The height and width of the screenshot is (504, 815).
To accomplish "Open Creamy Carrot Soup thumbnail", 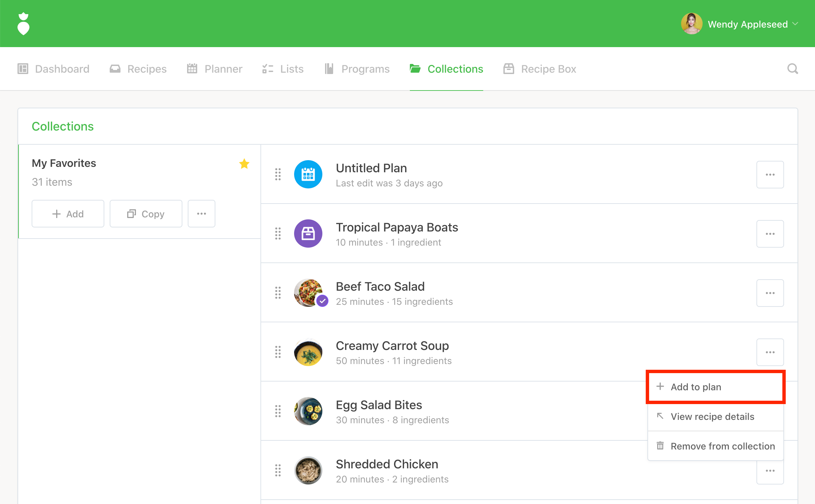I will pos(308,352).
